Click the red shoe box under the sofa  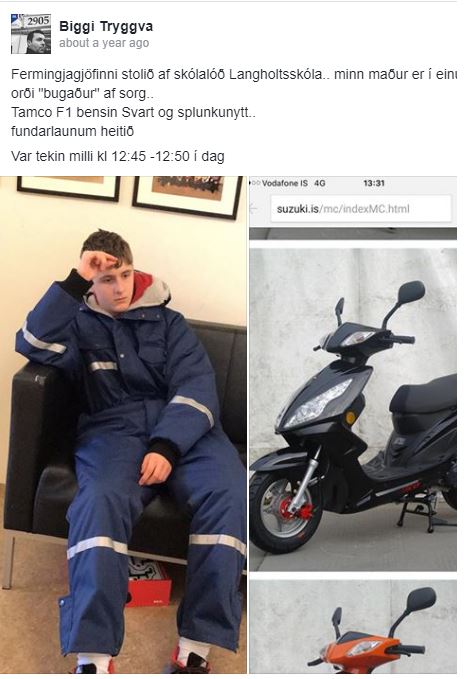coord(149,582)
